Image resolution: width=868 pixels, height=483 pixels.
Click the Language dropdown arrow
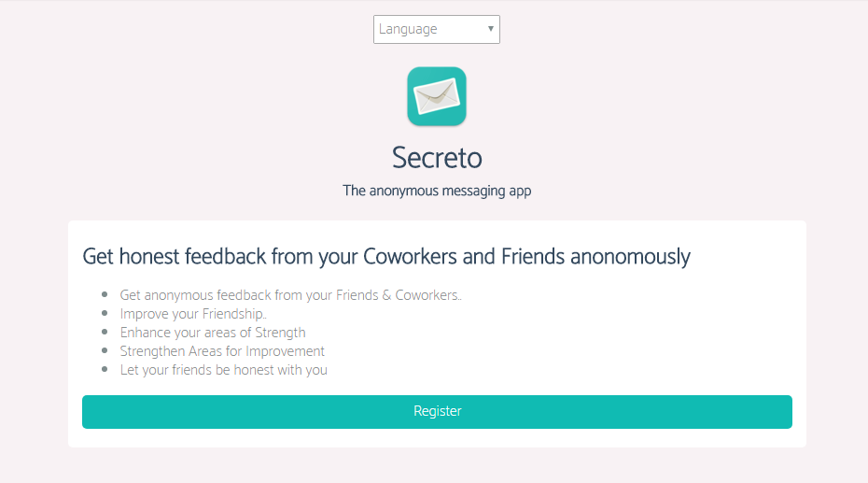pyautogui.click(x=490, y=29)
